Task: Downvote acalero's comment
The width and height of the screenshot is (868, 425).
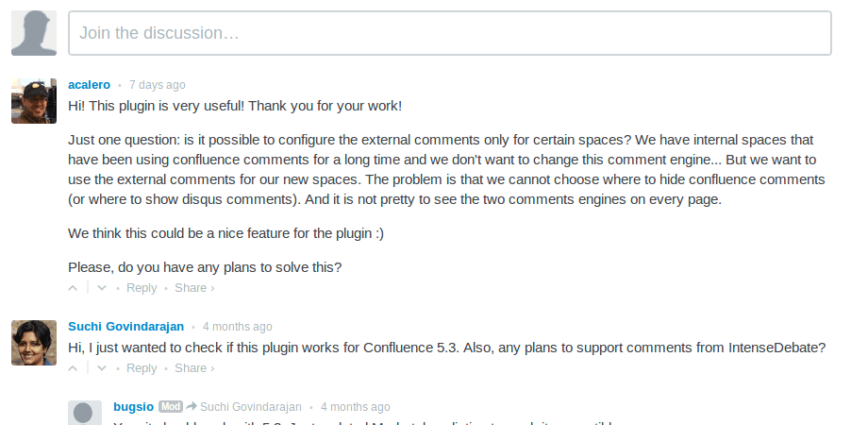Action: click(100, 288)
